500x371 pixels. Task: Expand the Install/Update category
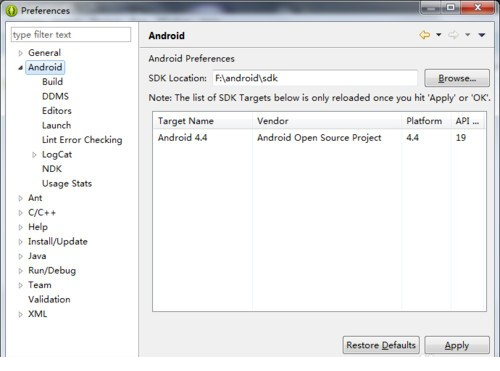(20, 242)
